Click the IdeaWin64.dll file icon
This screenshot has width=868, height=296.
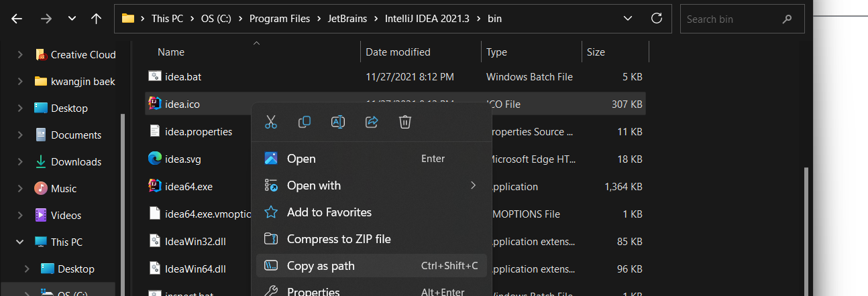point(155,268)
